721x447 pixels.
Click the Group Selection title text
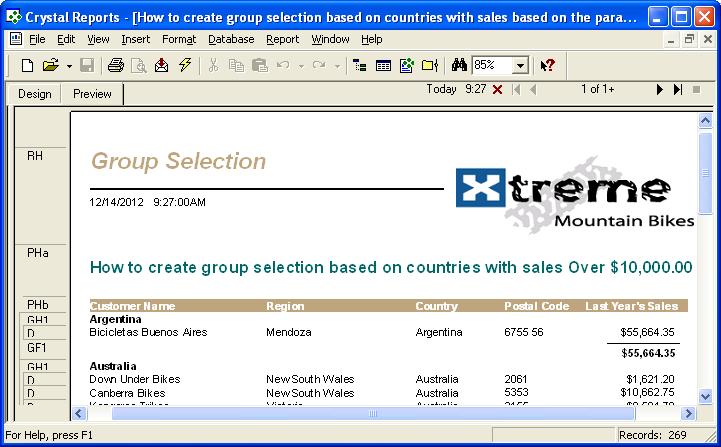pos(178,161)
